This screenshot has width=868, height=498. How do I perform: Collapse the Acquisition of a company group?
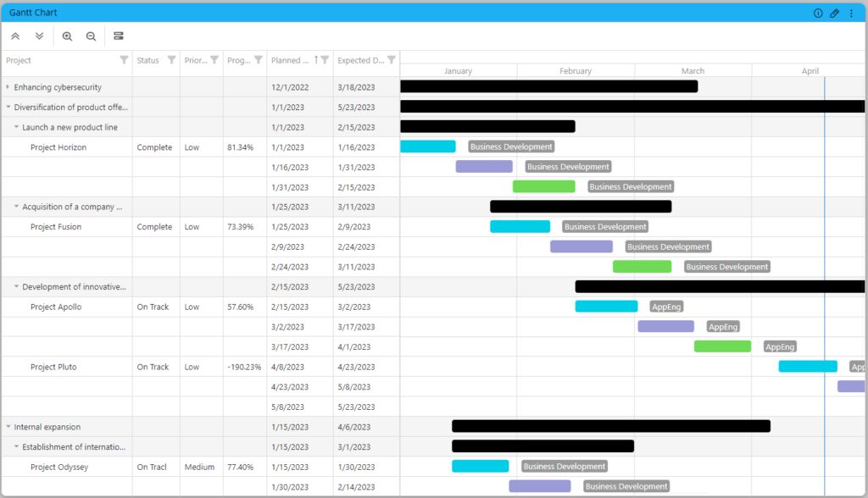(17, 206)
